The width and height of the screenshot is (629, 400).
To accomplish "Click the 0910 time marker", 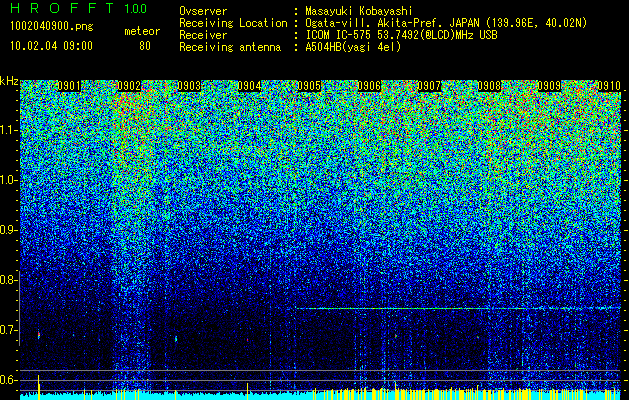I will [609, 86].
